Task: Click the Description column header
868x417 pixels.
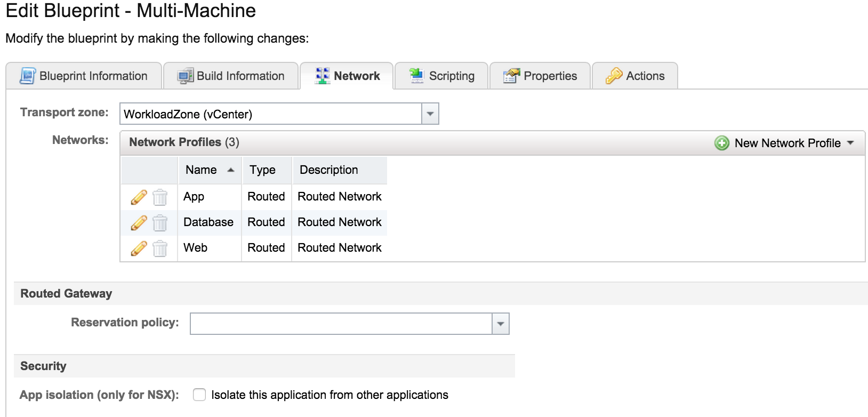Action: coord(329,170)
